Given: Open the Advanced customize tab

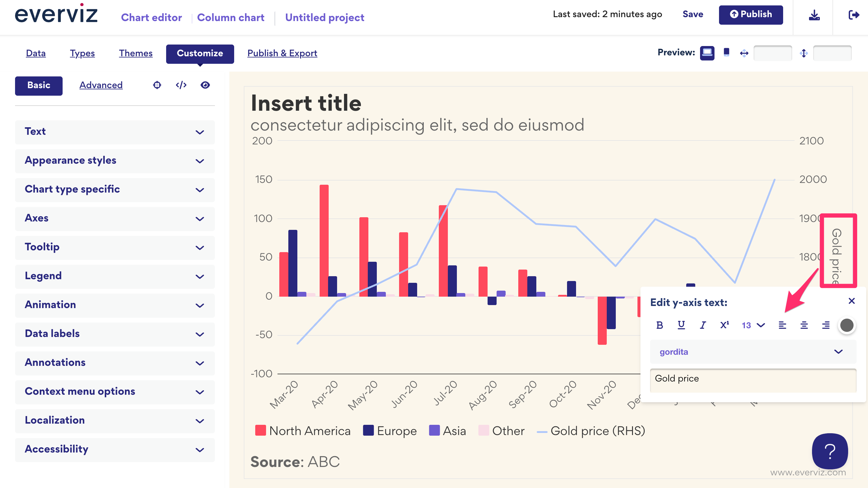Looking at the screenshot, I should tap(101, 85).
